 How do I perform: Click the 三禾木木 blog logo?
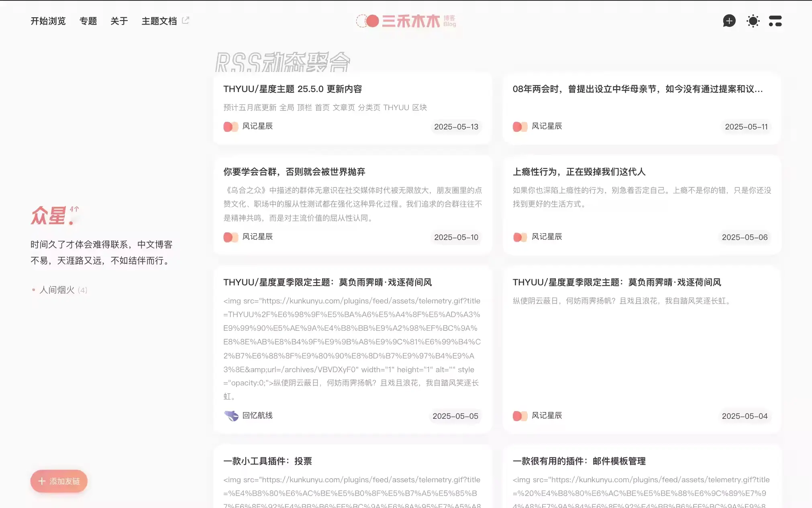406,21
